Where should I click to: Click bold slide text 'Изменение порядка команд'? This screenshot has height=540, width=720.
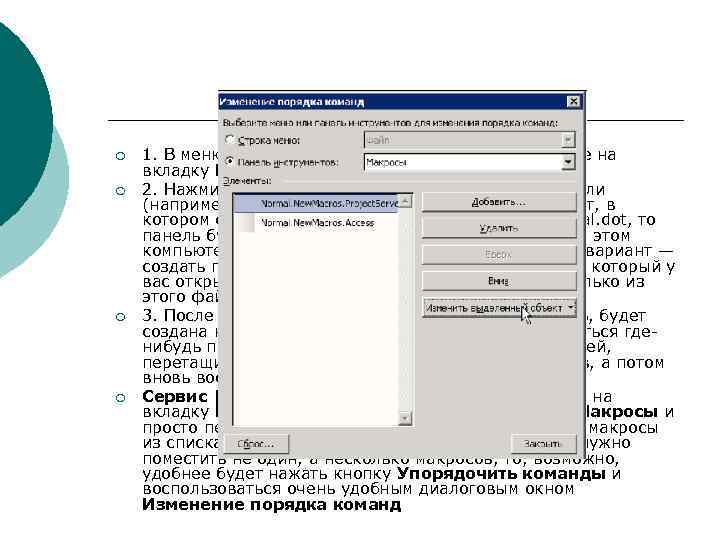pos(271,505)
